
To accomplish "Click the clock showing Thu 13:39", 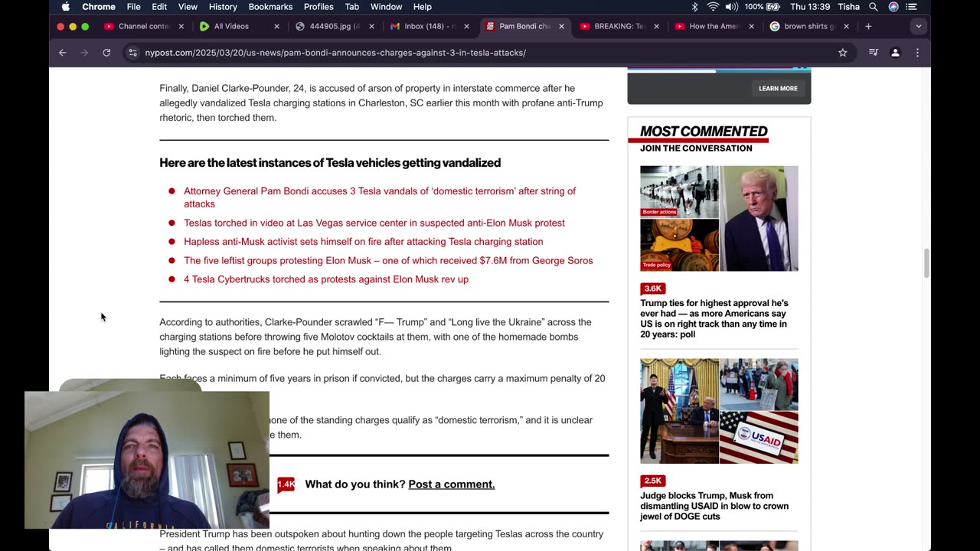I will click(x=809, y=7).
